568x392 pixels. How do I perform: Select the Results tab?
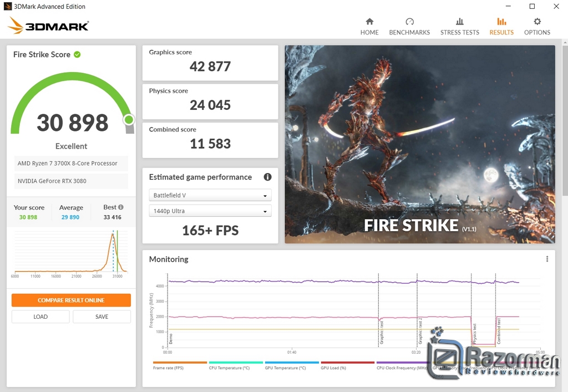[501, 27]
